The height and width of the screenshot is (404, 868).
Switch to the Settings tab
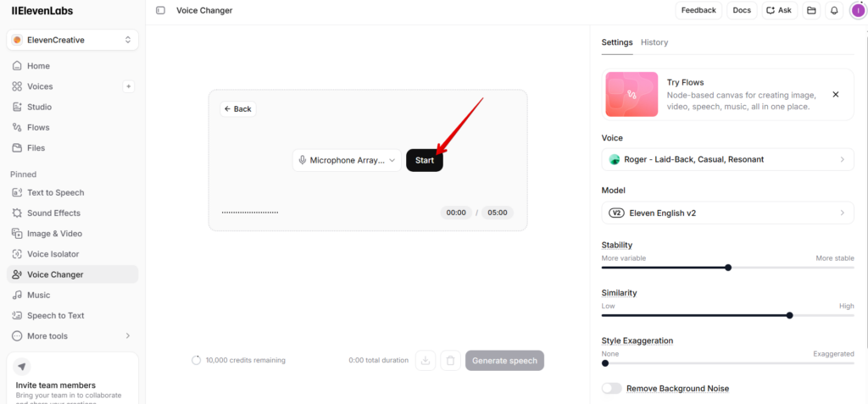(617, 42)
